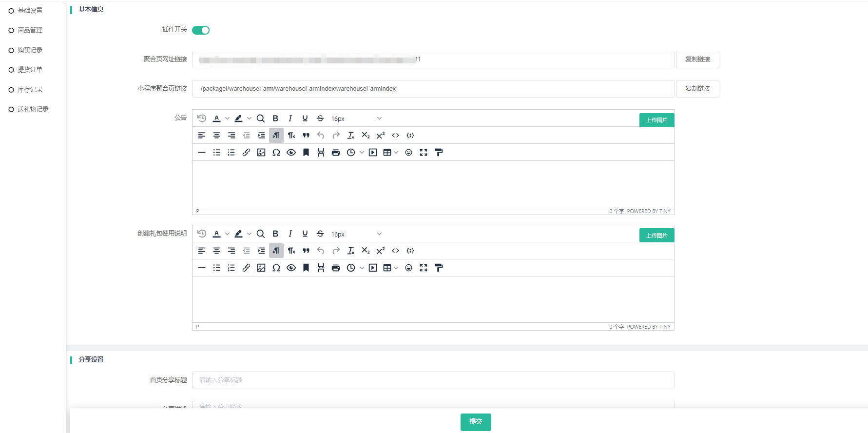Viewport: 868px width, 433px height.
Task: Insert bullet list in 公告 editor
Action: click(217, 153)
